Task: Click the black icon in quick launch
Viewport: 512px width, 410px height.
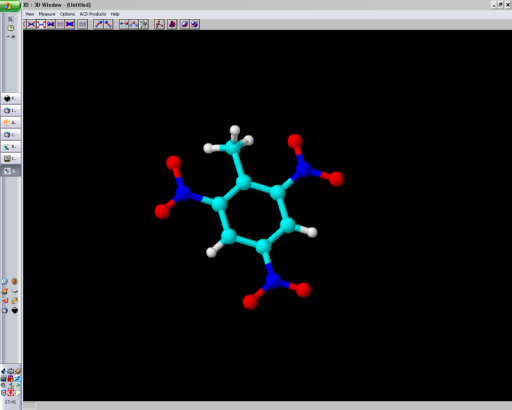Action: [x=15, y=310]
